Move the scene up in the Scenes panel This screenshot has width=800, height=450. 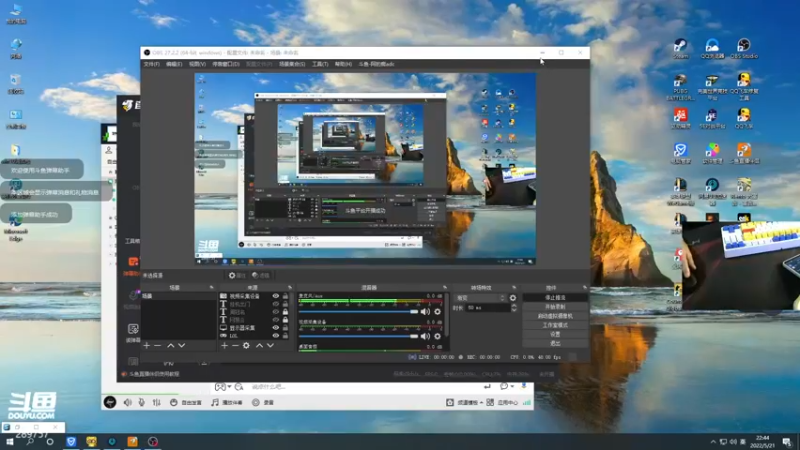[x=171, y=345]
